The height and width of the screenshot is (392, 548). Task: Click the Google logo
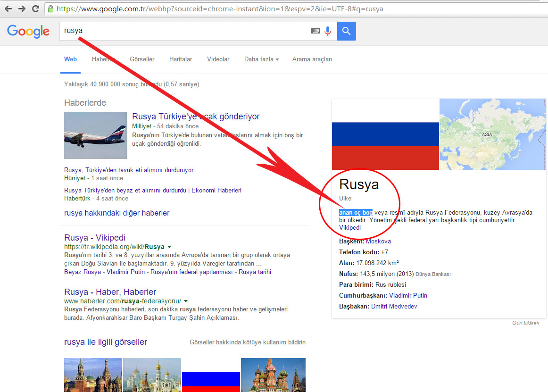[28, 31]
